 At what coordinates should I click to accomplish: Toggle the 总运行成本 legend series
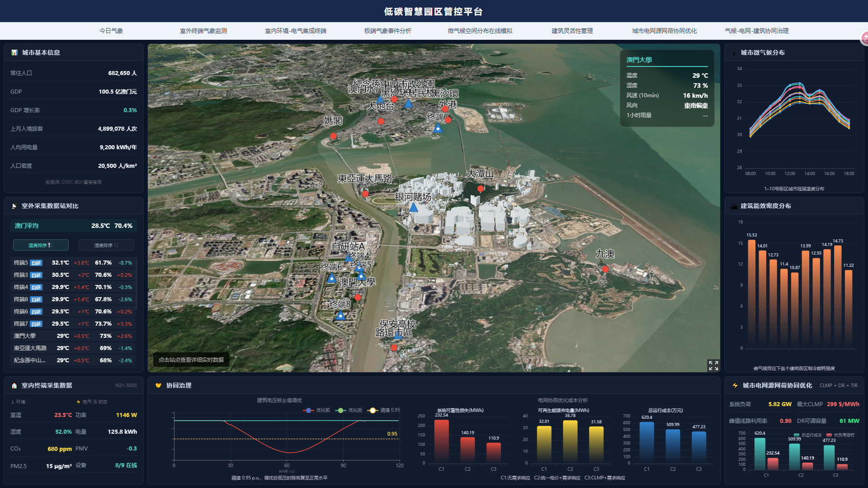[x=807, y=435]
